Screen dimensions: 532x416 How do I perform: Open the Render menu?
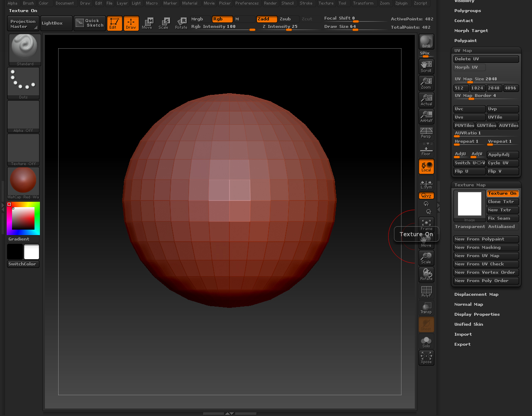(270, 3)
